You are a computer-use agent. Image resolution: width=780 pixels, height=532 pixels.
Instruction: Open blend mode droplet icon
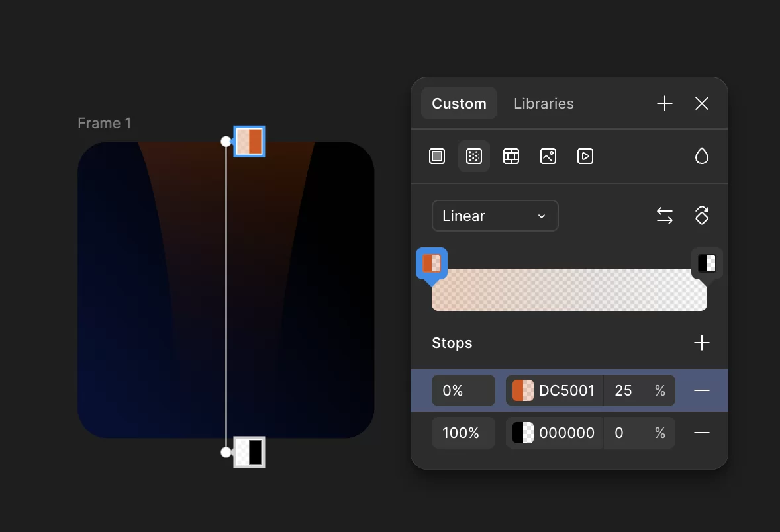(702, 156)
